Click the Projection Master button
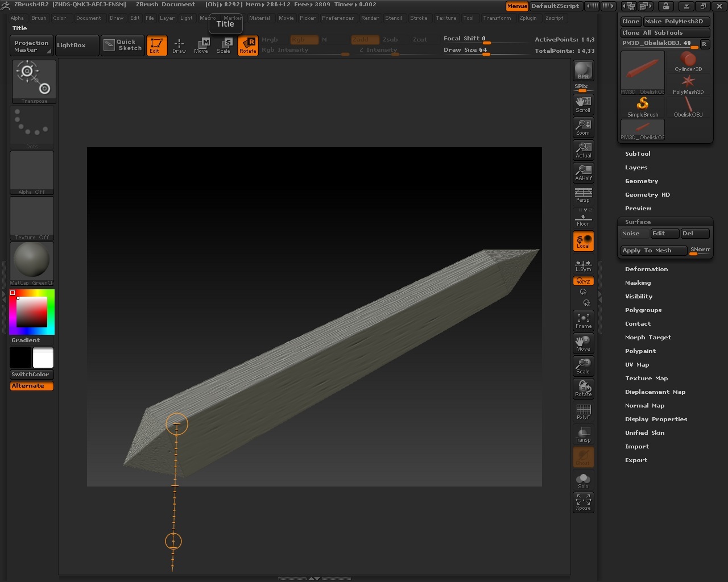This screenshot has height=582, width=728. 32,46
